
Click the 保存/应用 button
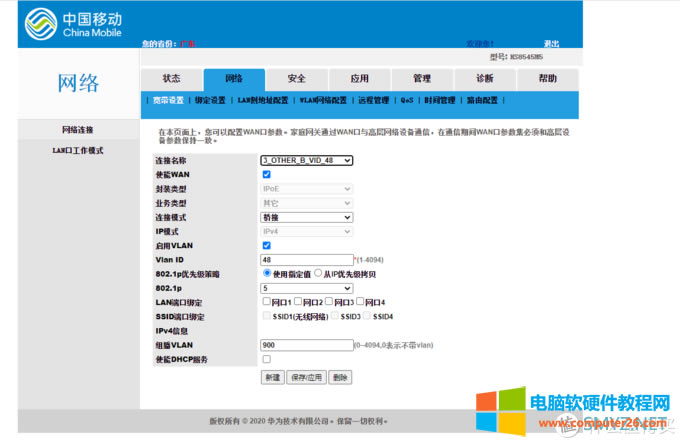(x=305, y=377)
